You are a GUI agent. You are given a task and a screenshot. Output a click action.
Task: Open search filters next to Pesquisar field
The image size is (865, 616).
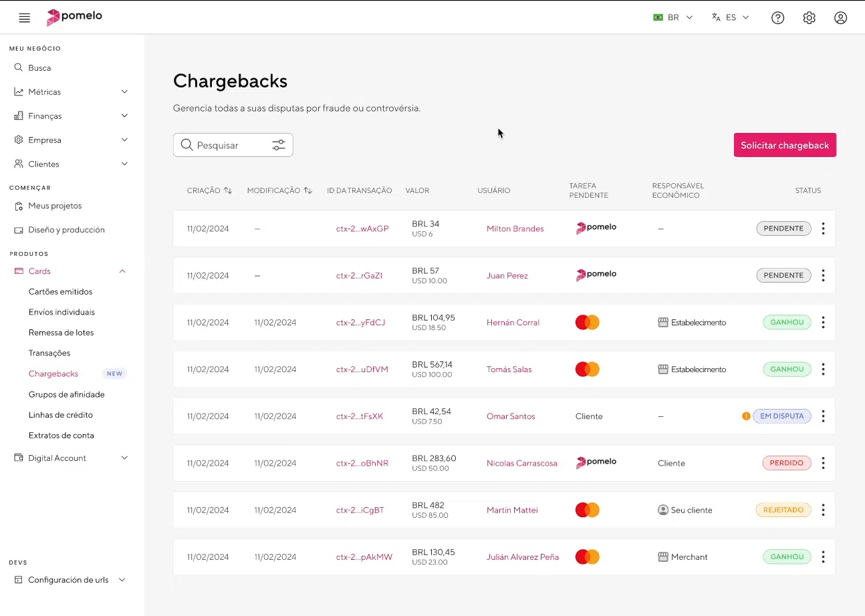[278, 144]
